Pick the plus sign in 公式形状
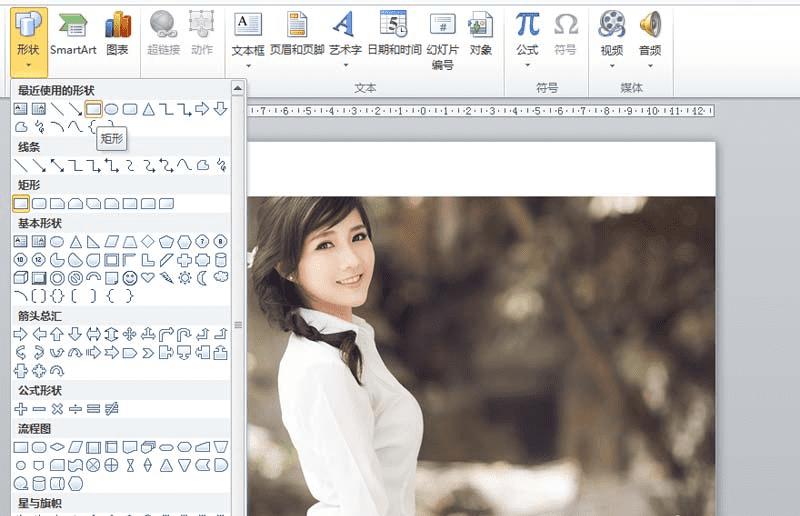Viewport: 800px width, 516px height. [21, 409]
